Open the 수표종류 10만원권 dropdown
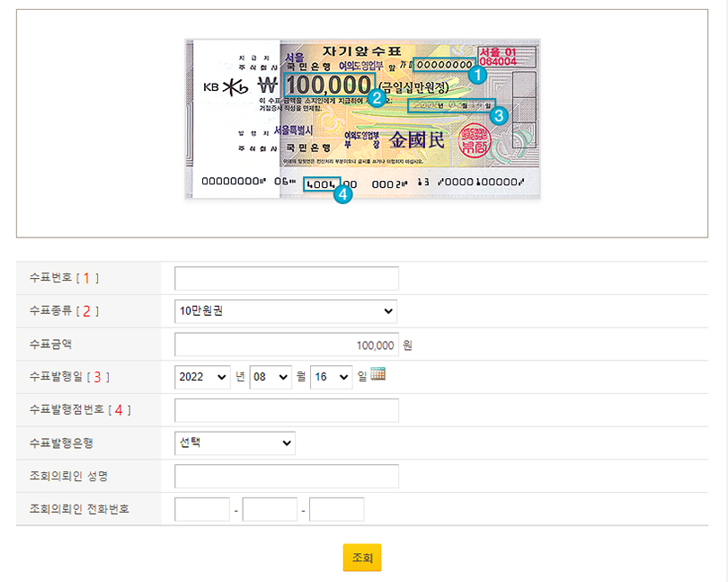Viewport: 728px width, 582px height. click(x=286, y=311)
